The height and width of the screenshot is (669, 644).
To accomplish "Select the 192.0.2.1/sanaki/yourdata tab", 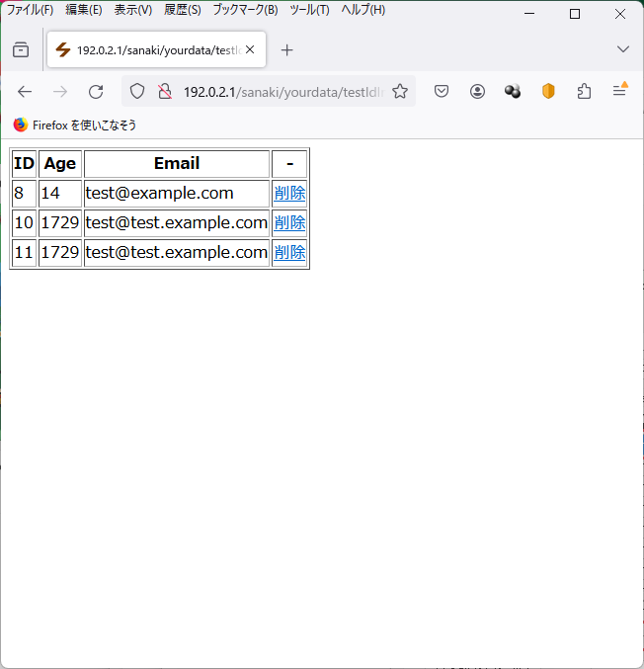I will [156, 49].
